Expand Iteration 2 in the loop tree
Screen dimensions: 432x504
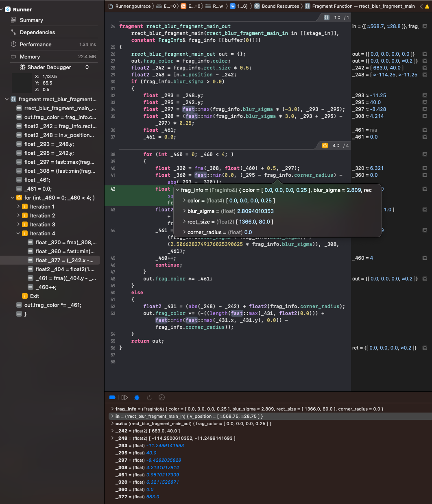coord(18,215)
